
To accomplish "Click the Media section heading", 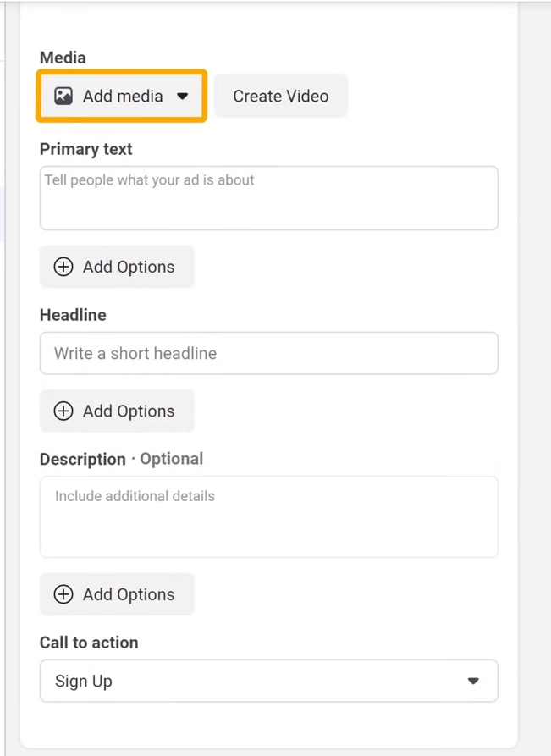I will [63, 58].
